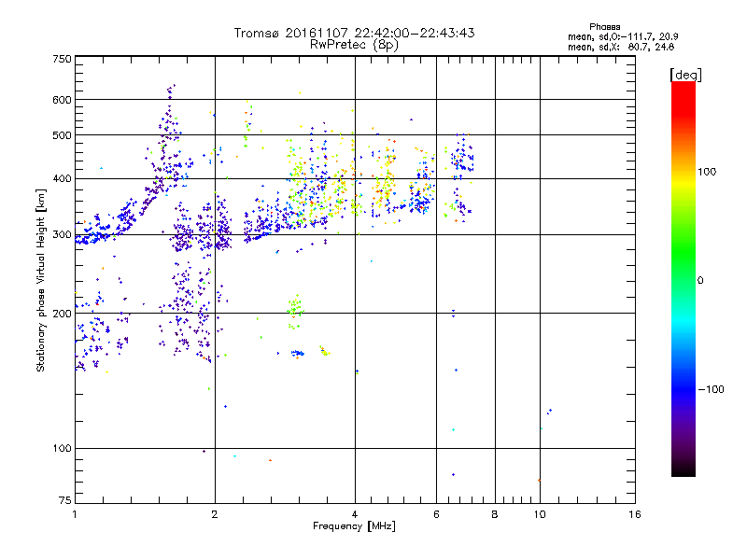The image size is (747, 560).
Task: Click the x-axis '2' tick label
Action: coord(215,514)
